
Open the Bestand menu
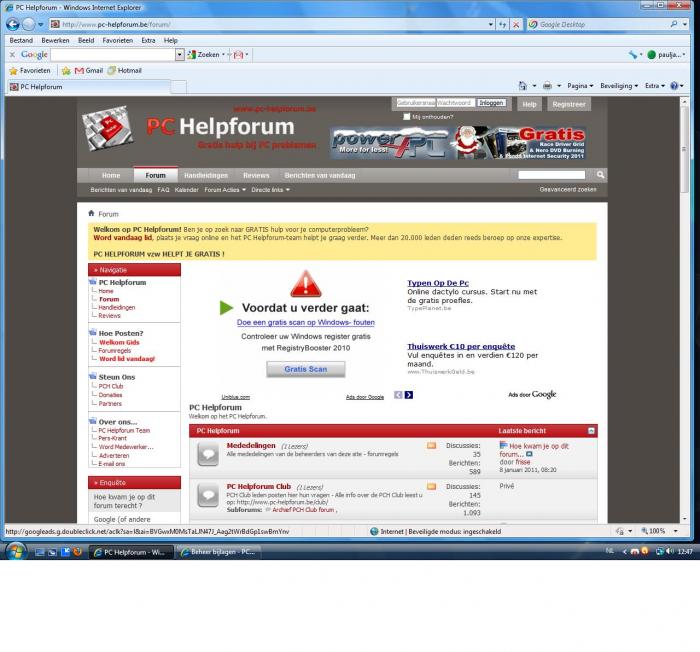21,40
